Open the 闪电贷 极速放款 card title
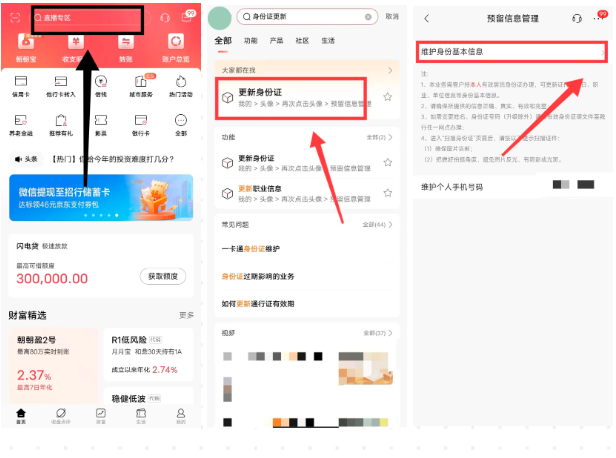 coord(42,246)
